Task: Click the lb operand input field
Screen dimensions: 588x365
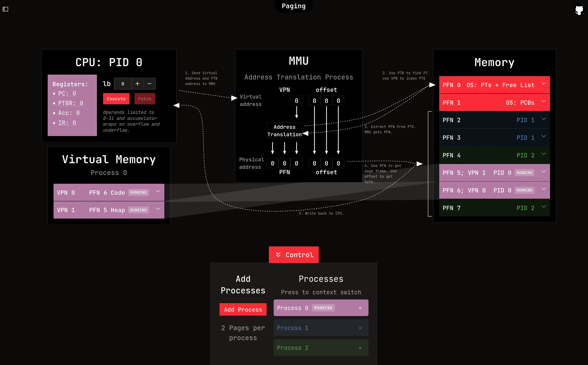Action: pos(123,84)
